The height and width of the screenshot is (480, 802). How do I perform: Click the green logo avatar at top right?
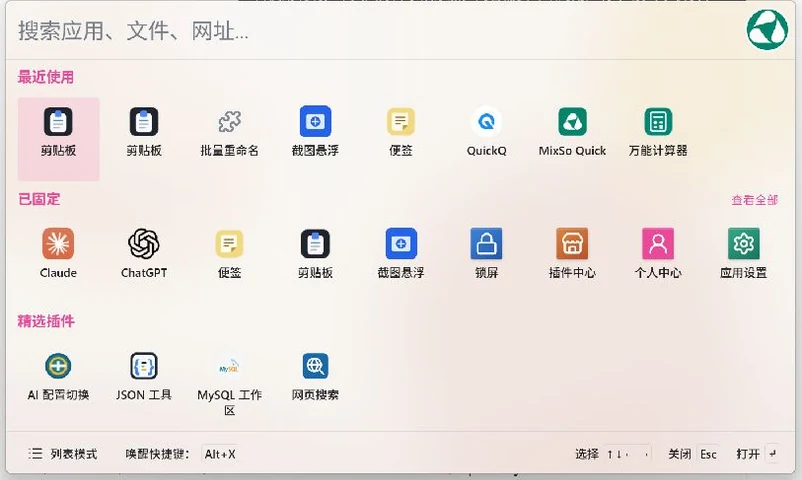click(767, 30)
